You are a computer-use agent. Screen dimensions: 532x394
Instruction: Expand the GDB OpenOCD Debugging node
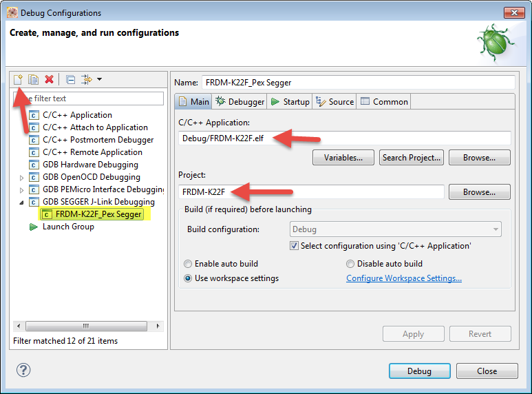pyautogui.click(x=22, y=177)
